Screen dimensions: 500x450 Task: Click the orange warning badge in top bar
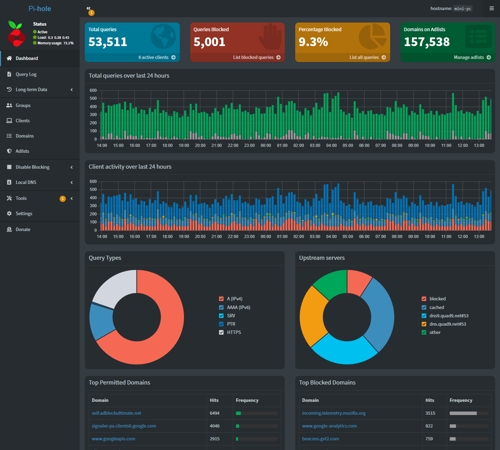(x=91, y=13)
